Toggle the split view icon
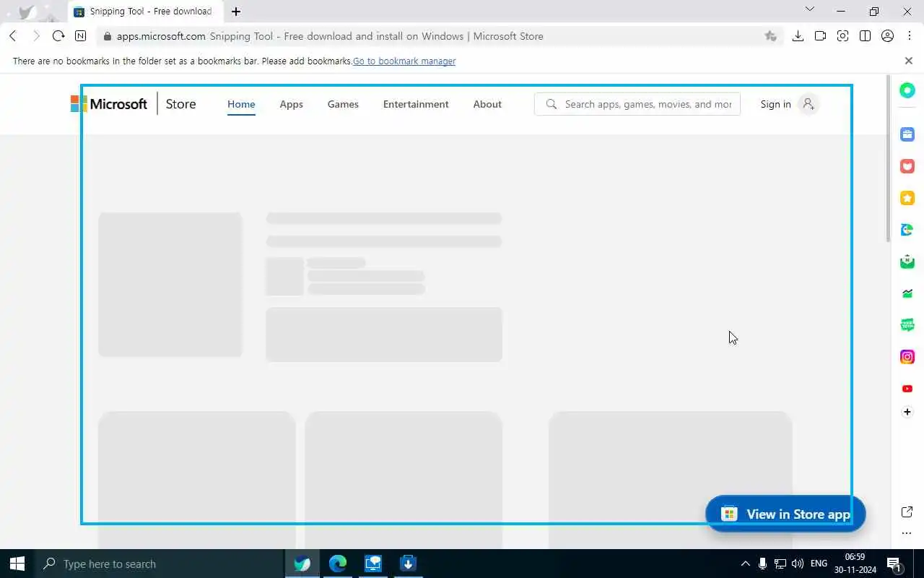Image resolution: width=924 pixels, height=578 pixels. [865, 36]
